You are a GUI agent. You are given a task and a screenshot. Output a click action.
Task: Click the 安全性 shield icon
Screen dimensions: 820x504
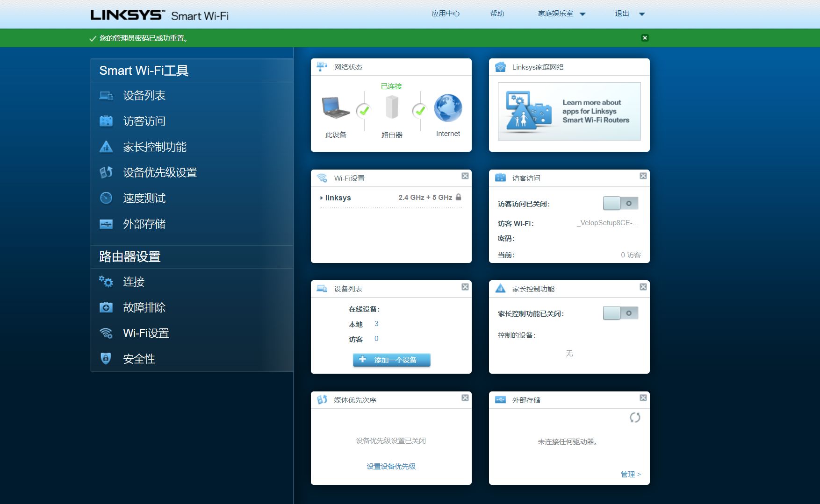106,358
